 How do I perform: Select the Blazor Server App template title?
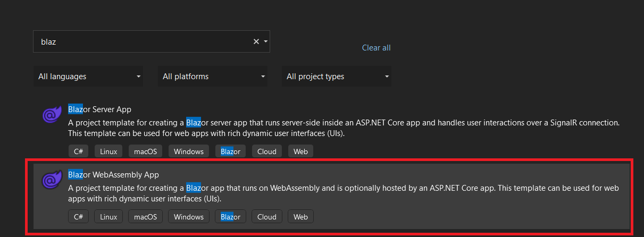pos(99,109)
